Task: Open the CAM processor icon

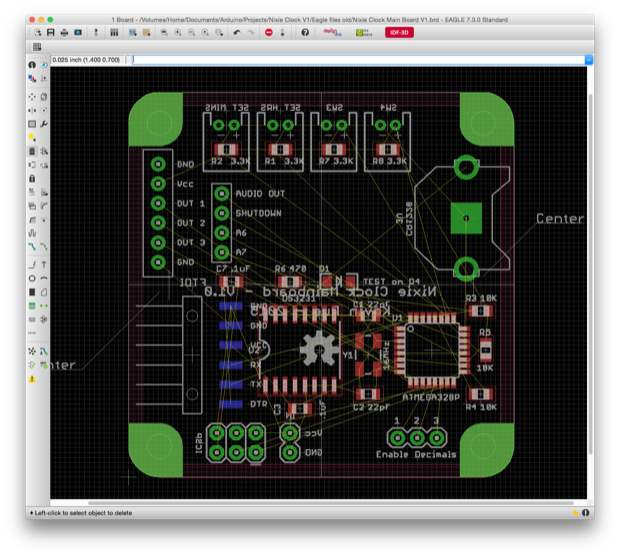Action: tap(78, 32)
